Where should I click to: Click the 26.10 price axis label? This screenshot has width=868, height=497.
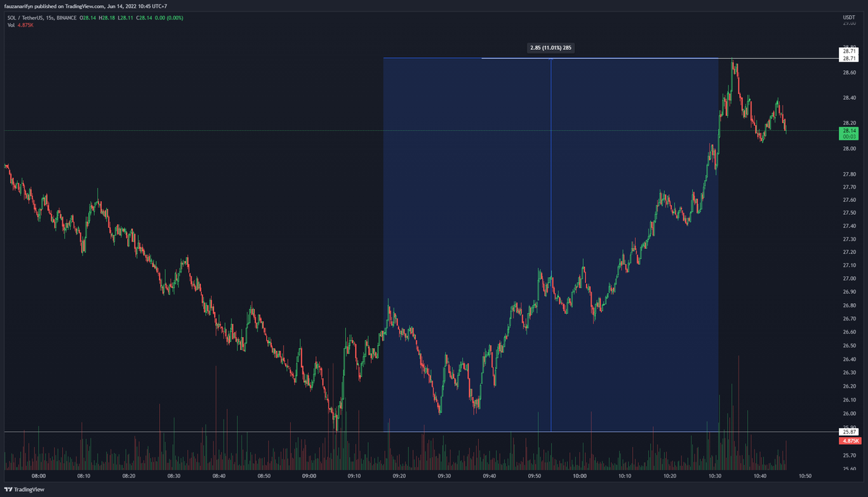(x=849, y=400)
